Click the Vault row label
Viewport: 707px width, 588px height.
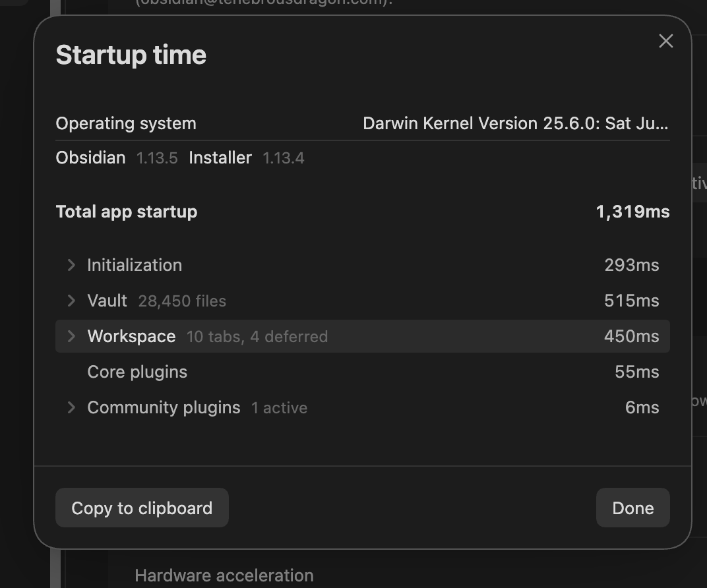tap(107, 301)
